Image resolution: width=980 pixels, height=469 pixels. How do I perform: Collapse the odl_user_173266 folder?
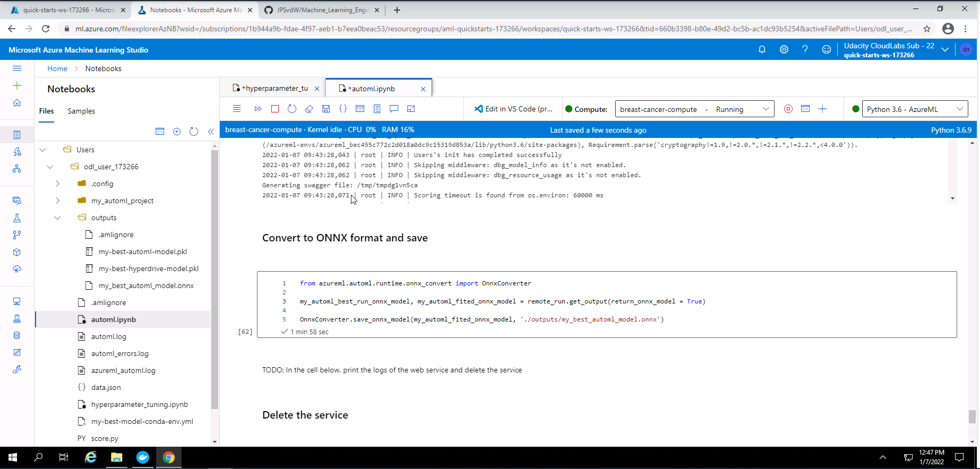(x=50, y=167)
